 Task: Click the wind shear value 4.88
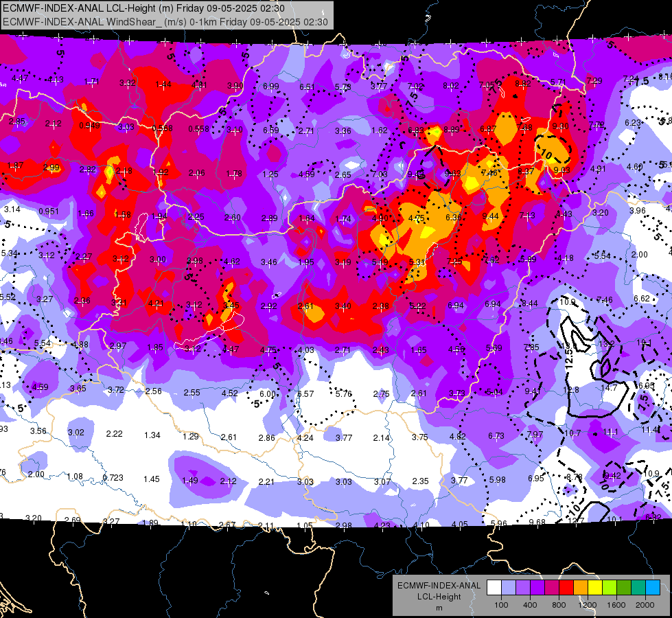click(80, 345)
